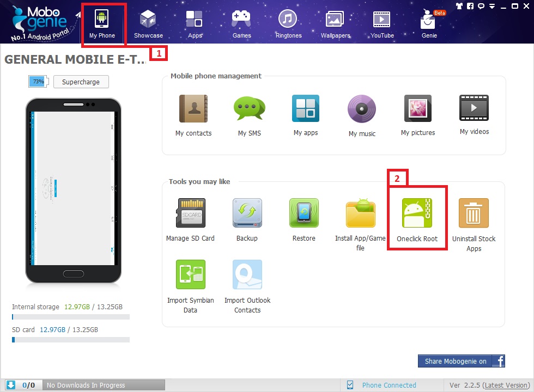Open Install App/Game file tool

(x=360, y=213)
